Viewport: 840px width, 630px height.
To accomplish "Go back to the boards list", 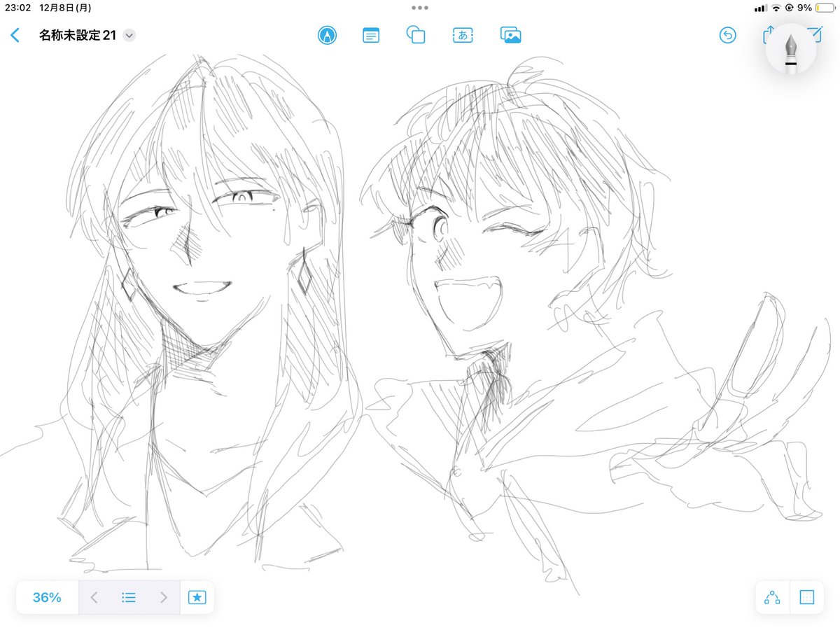I will (x=15, y=35).
